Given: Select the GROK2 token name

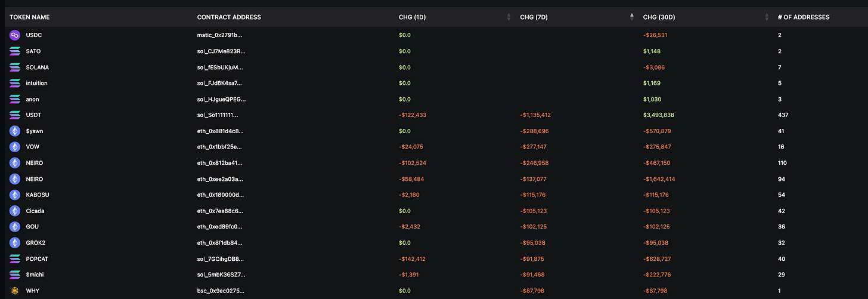Looking at the screenshot, I should [x=36, y=243].
